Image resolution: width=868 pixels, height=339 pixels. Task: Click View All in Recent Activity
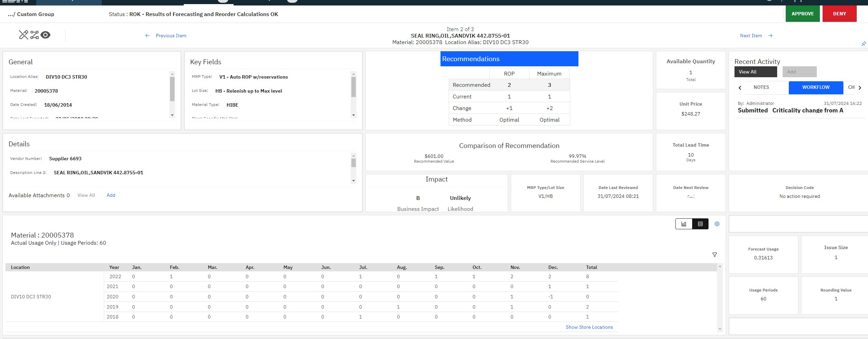(756, 72)
